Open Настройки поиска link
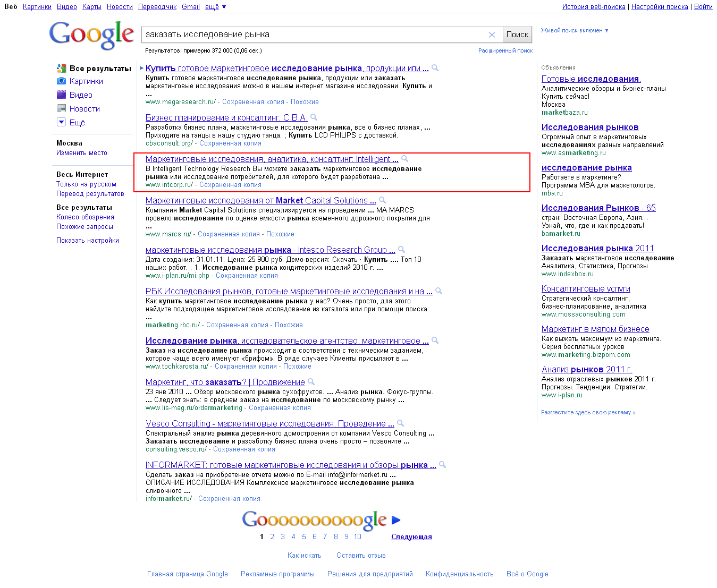This screenshot has height=588, width=717. click(660, 7)
